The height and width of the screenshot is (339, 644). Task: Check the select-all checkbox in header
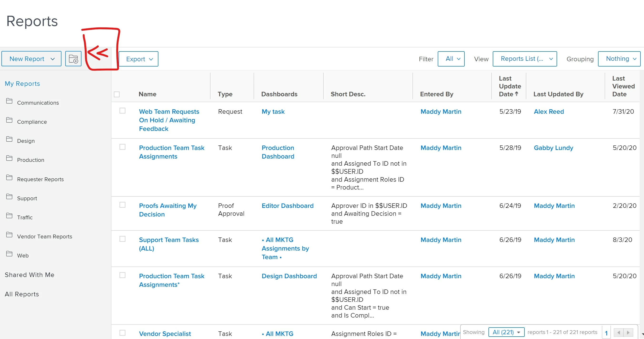pyautogui.click(x=117, y=94)
